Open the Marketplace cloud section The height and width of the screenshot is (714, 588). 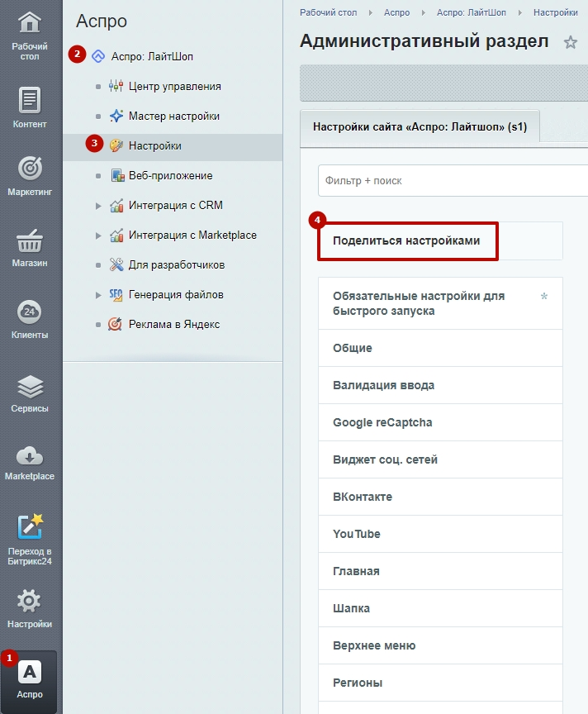(30, 464)
